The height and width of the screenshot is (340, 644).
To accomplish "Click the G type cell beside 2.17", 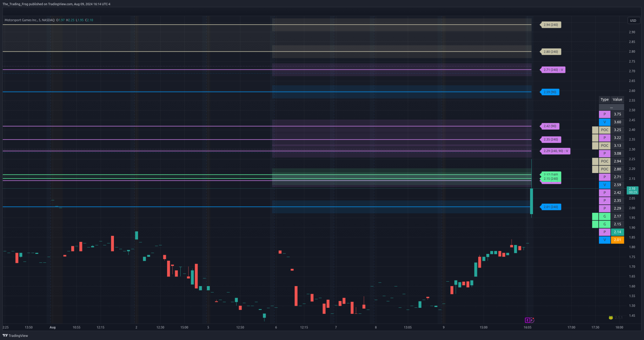I will [x=605, y=216].
